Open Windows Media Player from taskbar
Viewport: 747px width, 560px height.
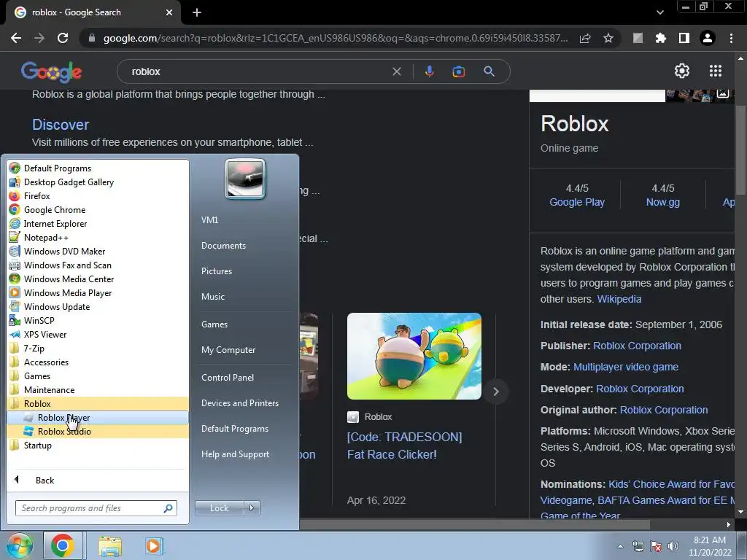click(x=154, y=545)
